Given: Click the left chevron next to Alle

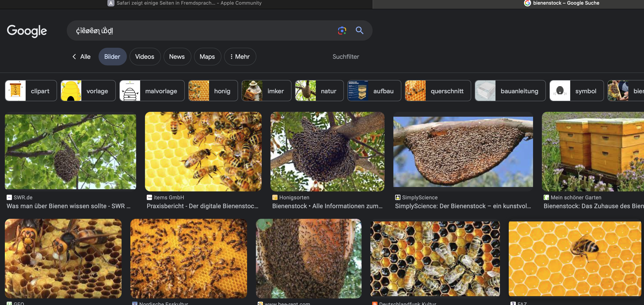Looking at the screenshot, I should [74, 57].
